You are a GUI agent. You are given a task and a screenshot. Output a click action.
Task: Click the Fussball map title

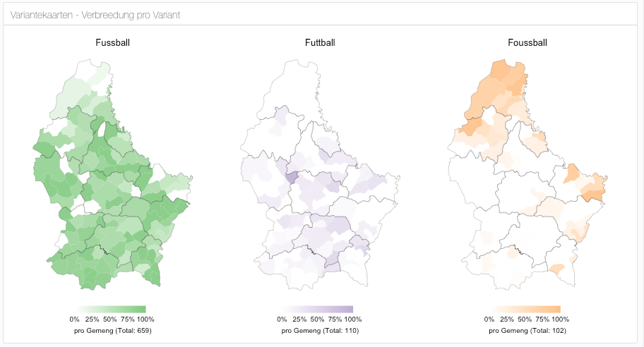(112, 42)
